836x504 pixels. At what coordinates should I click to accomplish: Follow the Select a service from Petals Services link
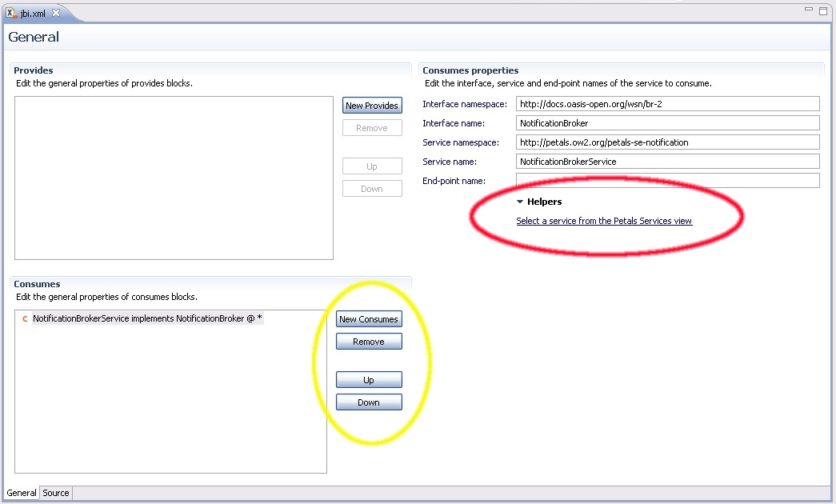pyautogui.click(x=604, y=221)
